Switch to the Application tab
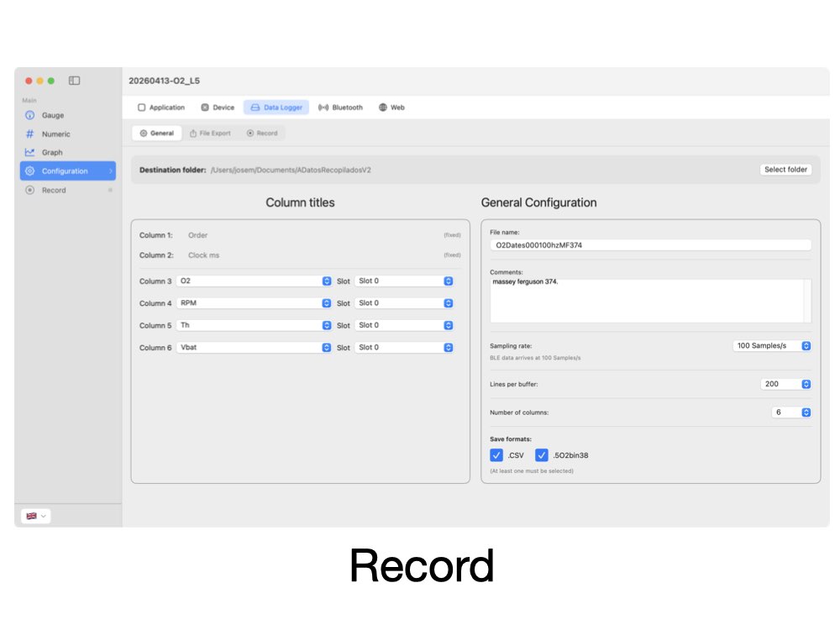Image resolution: width=840 pixels, height=630 pixels. (x=161, y=108)
